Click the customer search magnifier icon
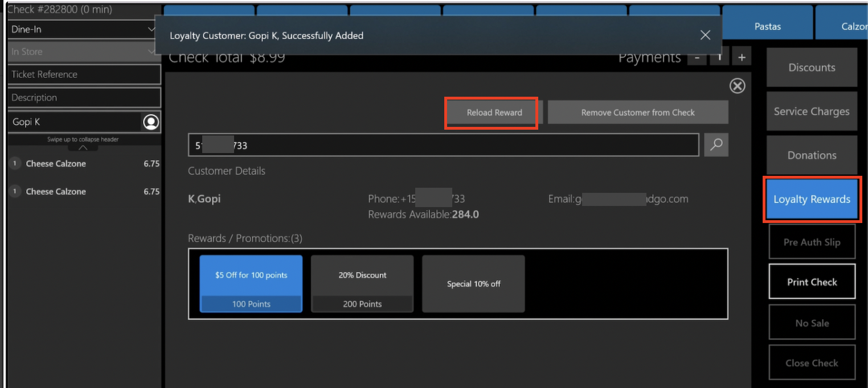The height and width of the screenshot is (388, 868). point(716,145)
